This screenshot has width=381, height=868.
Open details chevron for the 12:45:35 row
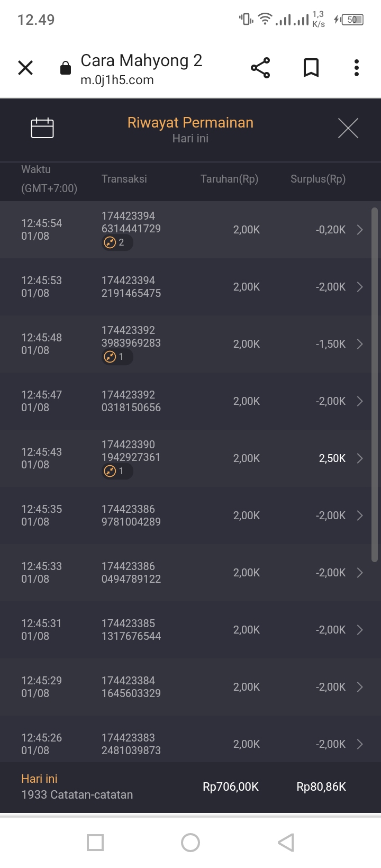pos(360,516)
